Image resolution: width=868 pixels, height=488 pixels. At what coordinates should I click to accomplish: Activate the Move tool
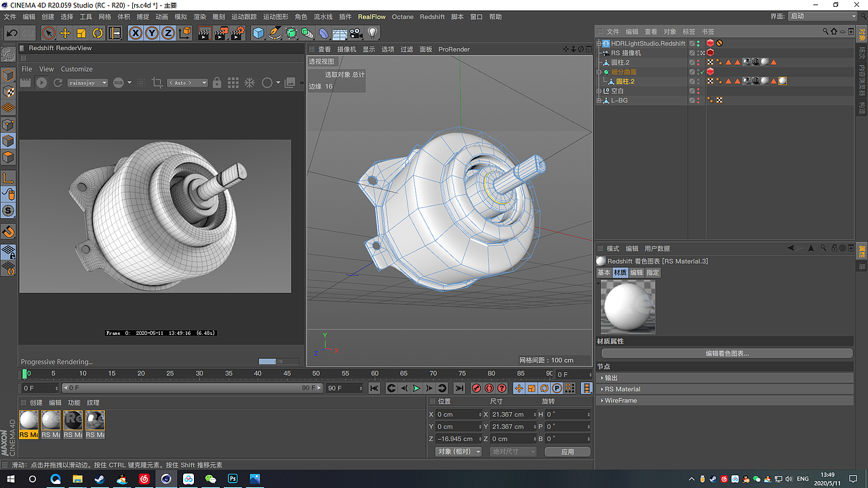coord(65,33)
